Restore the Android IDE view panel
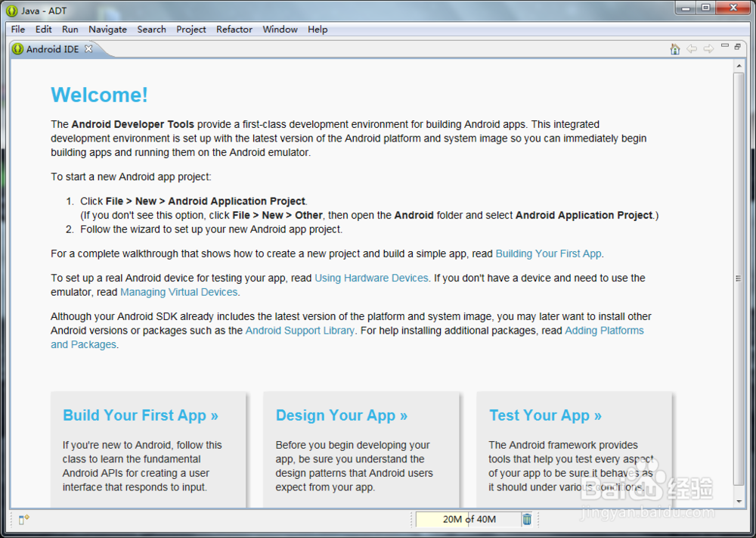The width and height of the screenshot is (756, 538). (738, 47)
